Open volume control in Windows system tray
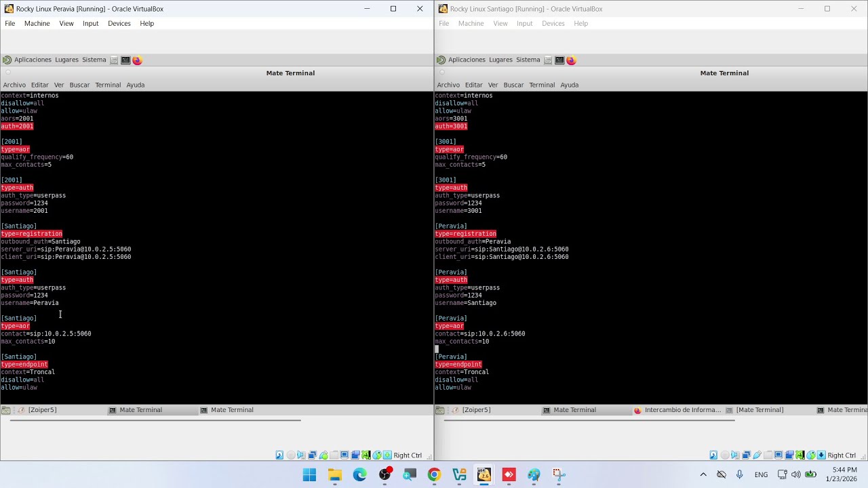This screenshot has width=868, height=488. tap(795, 474)
